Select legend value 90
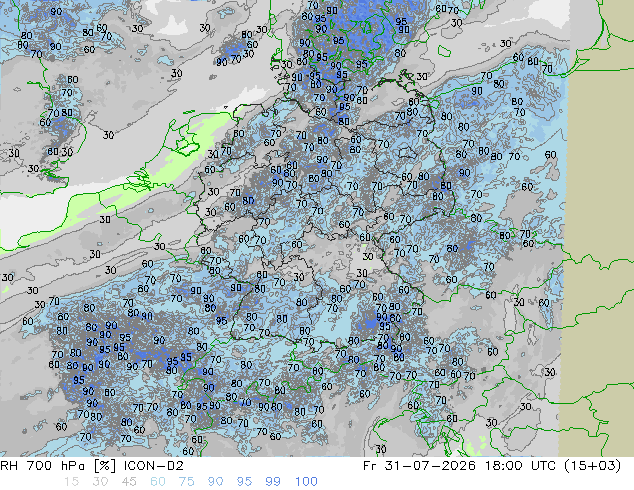Screen dimensions: 634x490 (x=216, y=482)
